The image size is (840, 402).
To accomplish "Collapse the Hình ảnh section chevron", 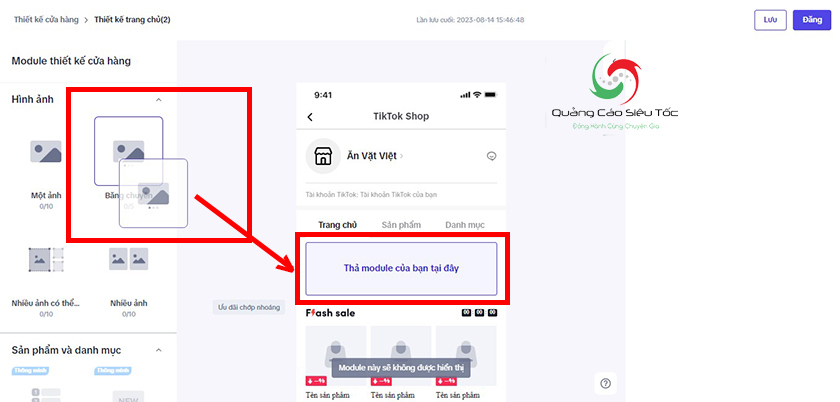I will [x=158, y=100].
